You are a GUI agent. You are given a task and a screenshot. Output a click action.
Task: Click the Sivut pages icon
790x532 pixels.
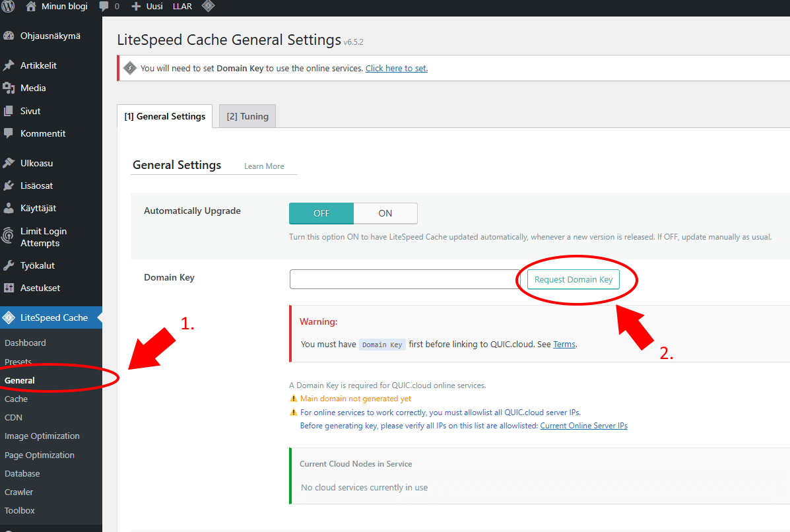(x=9, y=111)
